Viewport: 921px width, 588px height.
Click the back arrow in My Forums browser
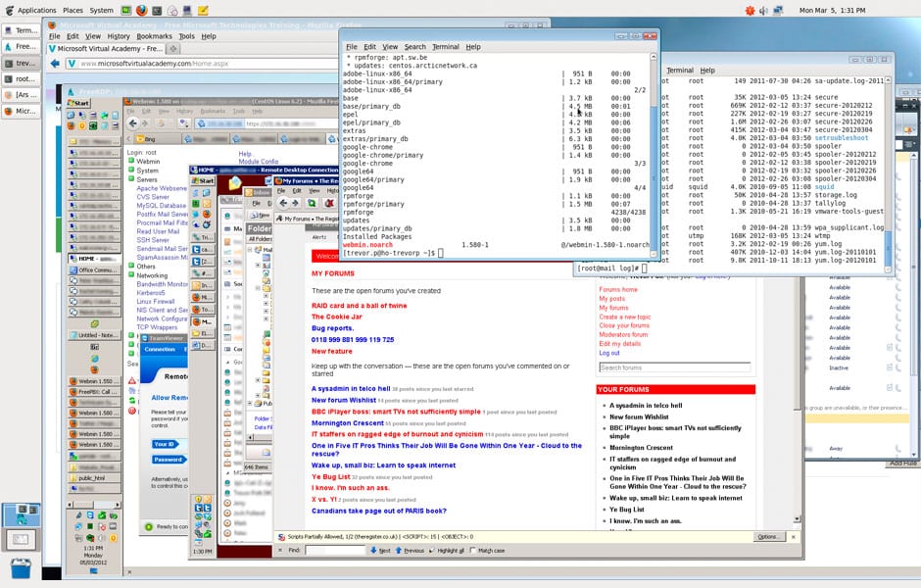point(283,203)
